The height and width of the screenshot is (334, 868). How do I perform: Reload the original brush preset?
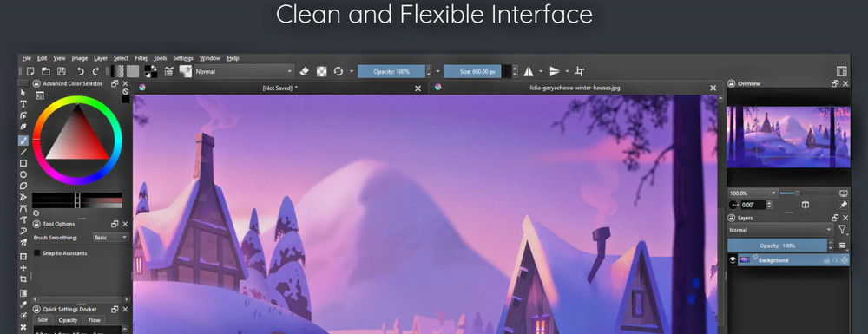pyautogui.click(x=339, y=71)
